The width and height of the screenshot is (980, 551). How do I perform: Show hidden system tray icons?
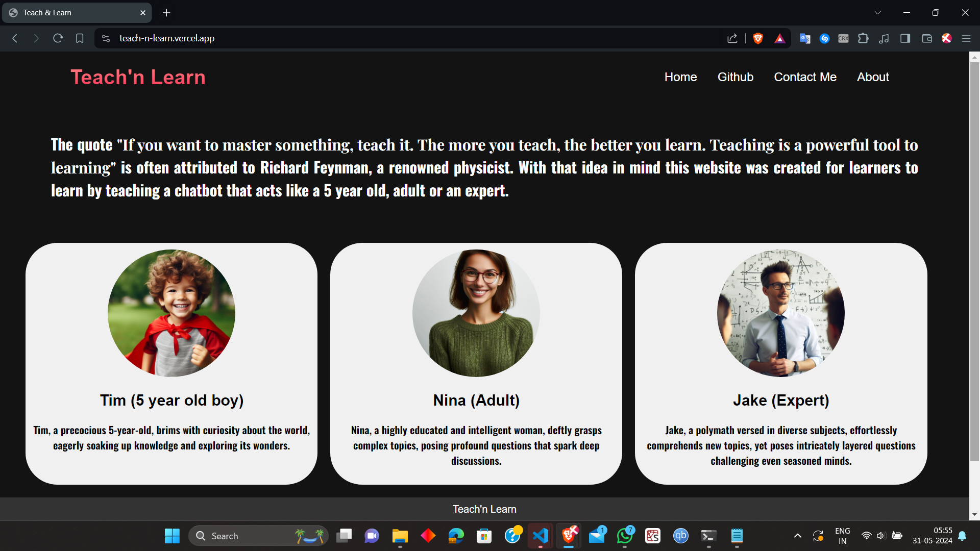click(x=797, y=536)
